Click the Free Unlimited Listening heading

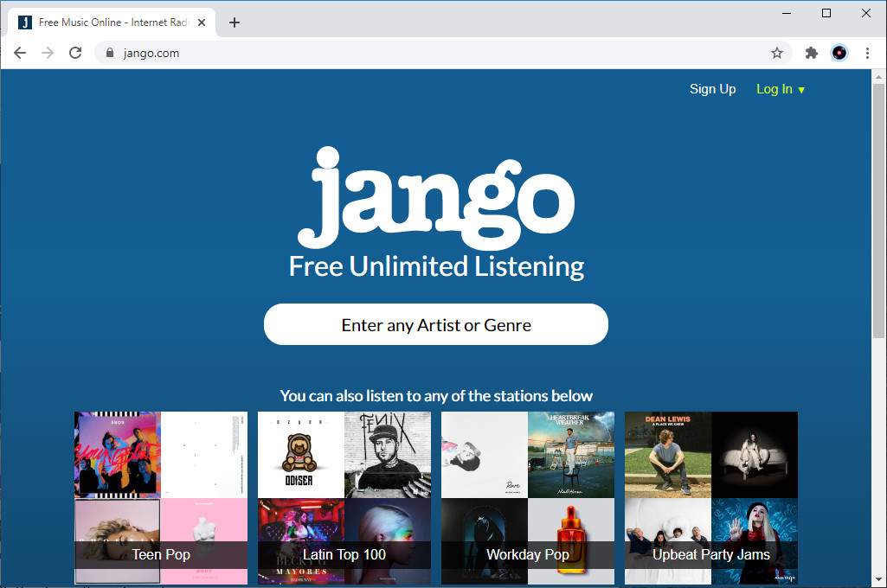click(x=436, y=266)
